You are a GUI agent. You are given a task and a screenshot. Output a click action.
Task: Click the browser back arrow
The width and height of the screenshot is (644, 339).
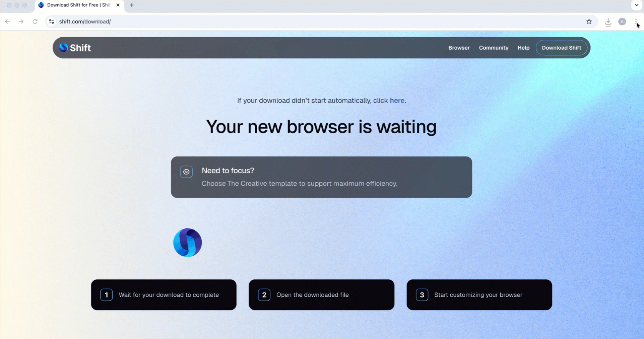pos(7,22)
